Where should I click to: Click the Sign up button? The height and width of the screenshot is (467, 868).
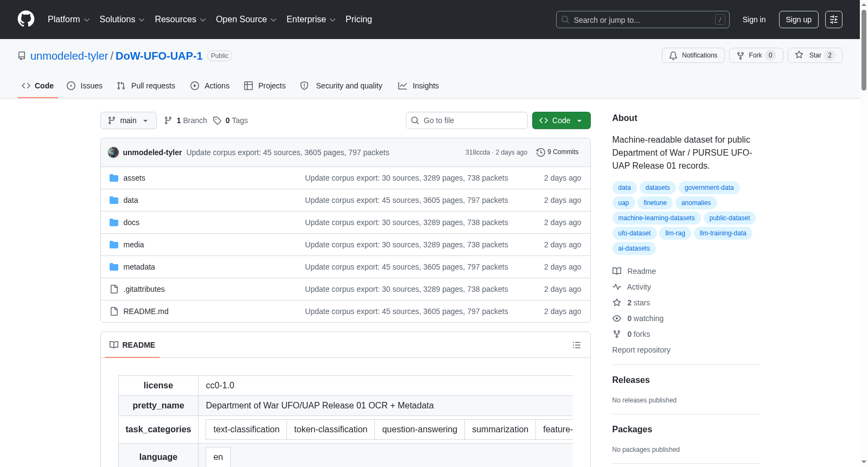(x=799, y=20)
